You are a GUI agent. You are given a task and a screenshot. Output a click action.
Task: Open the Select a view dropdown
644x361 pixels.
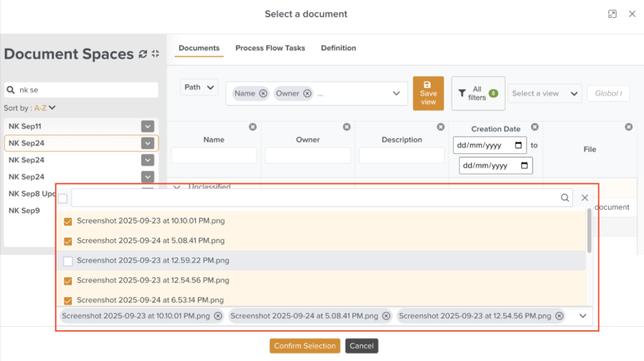[545, 94]
